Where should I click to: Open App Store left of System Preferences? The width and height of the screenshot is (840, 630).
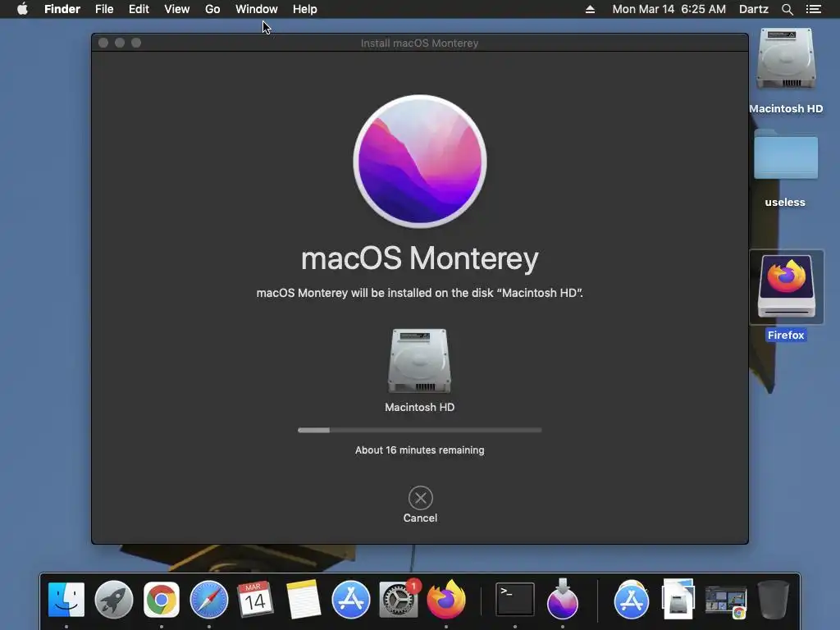pyautogui.click(x=351, y=600)
